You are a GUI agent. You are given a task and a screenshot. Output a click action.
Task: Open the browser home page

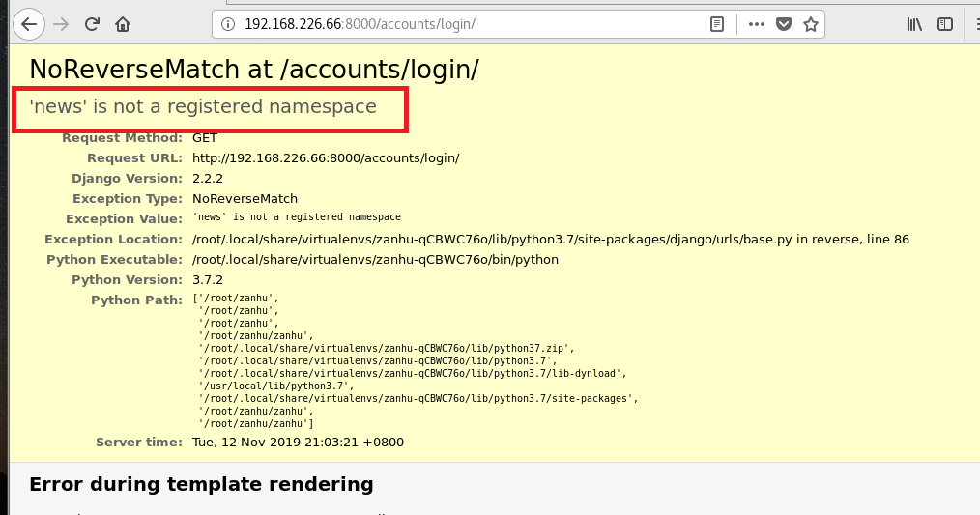click(123, 24)
